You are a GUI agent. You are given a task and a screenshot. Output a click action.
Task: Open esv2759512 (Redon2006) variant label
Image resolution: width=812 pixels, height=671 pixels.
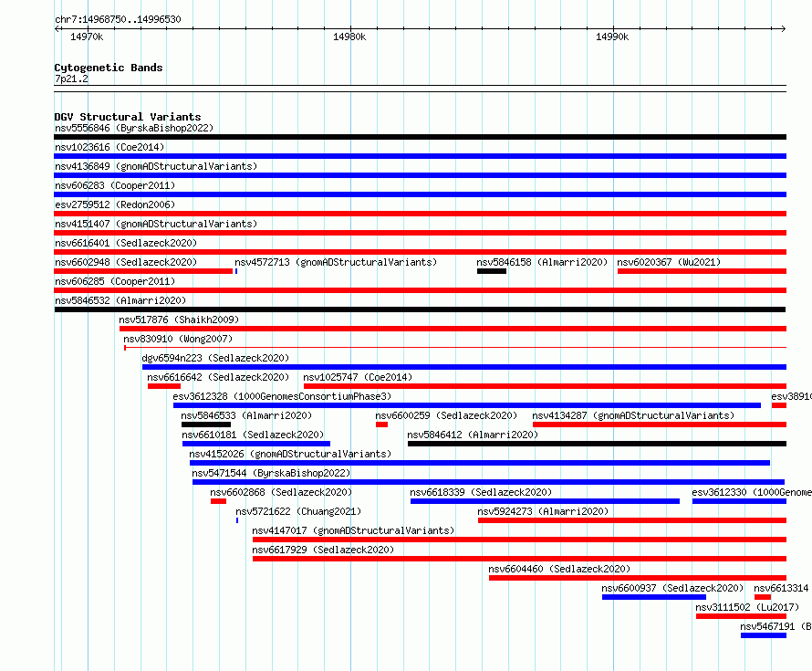point(115,204)
